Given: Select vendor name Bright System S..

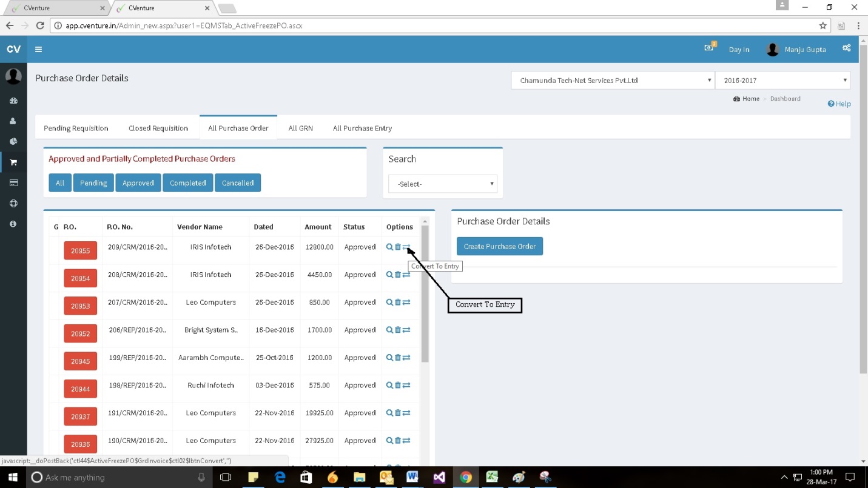Looking at the screenshot, I should click(211, 330).
